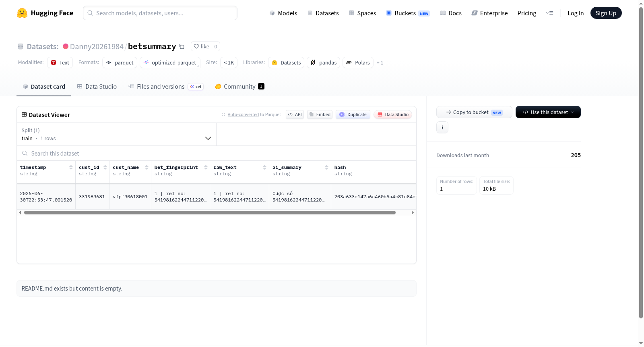Focus Search this dataset field
The height and width of the screenshot is (347, 644).
click(217, 153)
